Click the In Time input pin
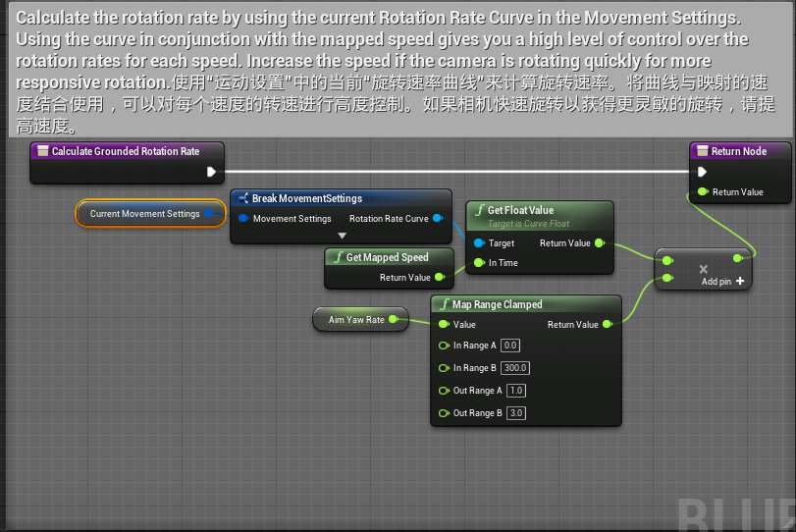 coord(478,263)
